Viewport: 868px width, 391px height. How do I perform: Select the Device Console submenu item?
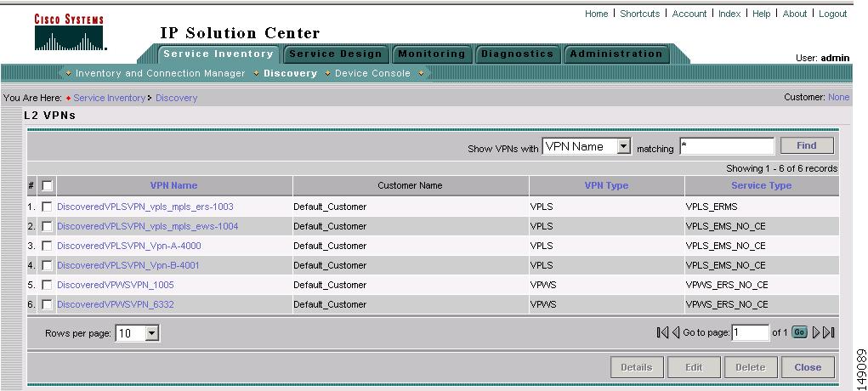372,73
